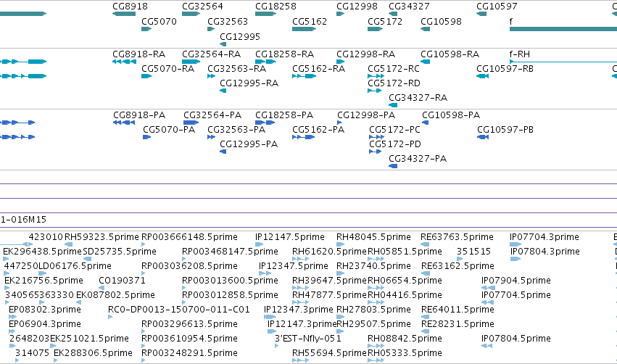Click protein CG5070-PA

click(169, 130)
